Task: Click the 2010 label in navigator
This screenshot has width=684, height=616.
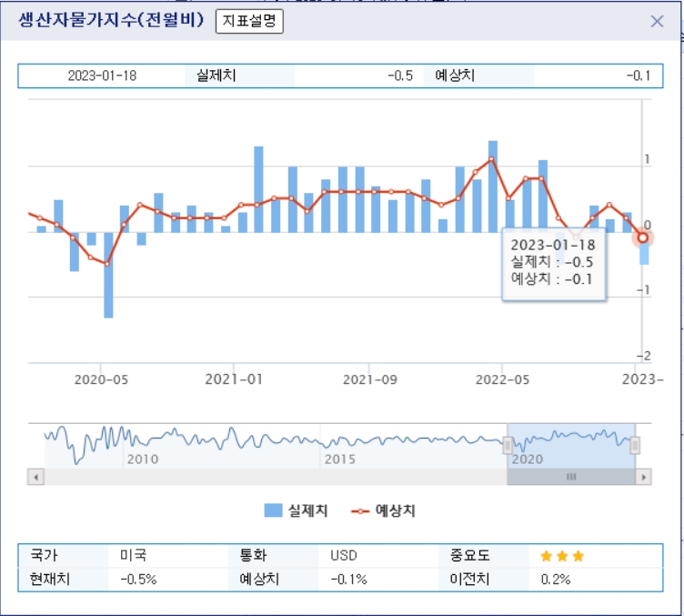Action: coord(143,459)
